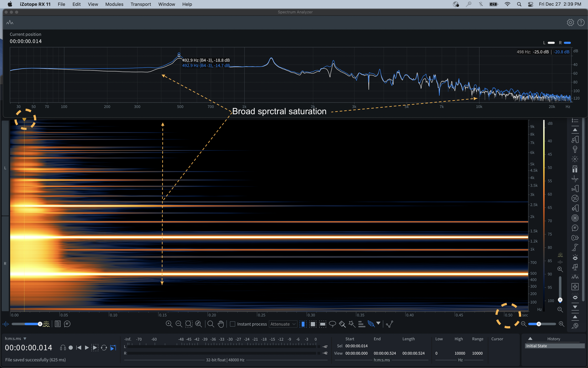
Task: Click the Wi-Fi icon in menu bar
Action: (507, 4)
